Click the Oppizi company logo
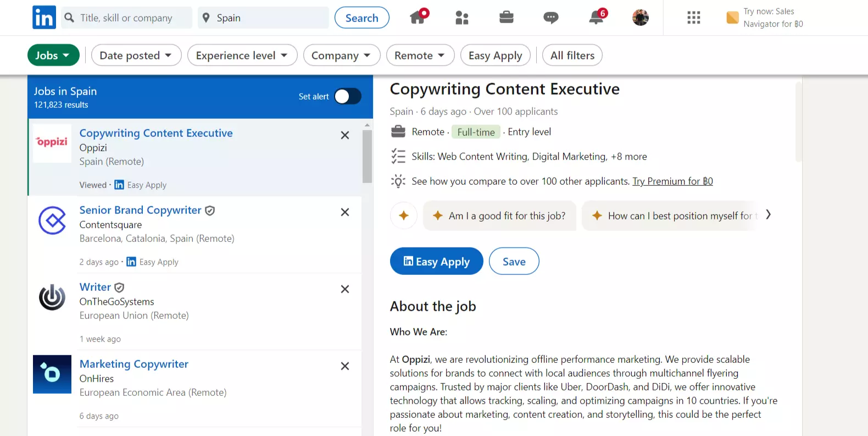868x436 pixels. [x=52, y=143]
